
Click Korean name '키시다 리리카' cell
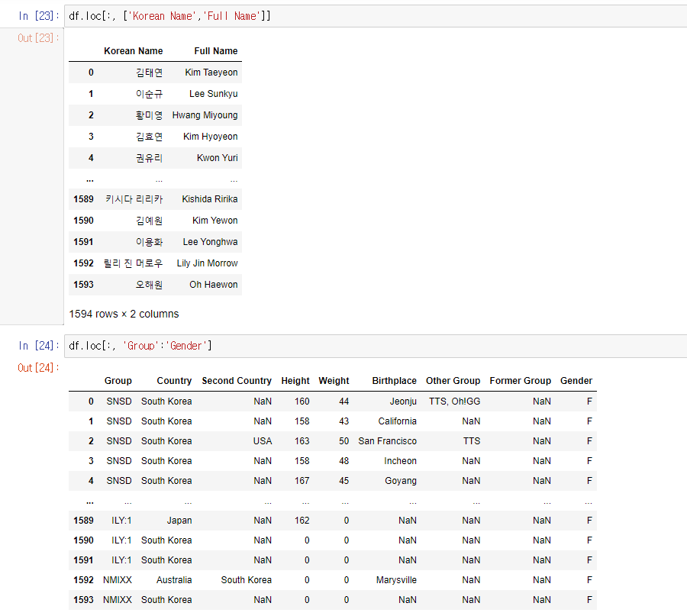[134, 199]
